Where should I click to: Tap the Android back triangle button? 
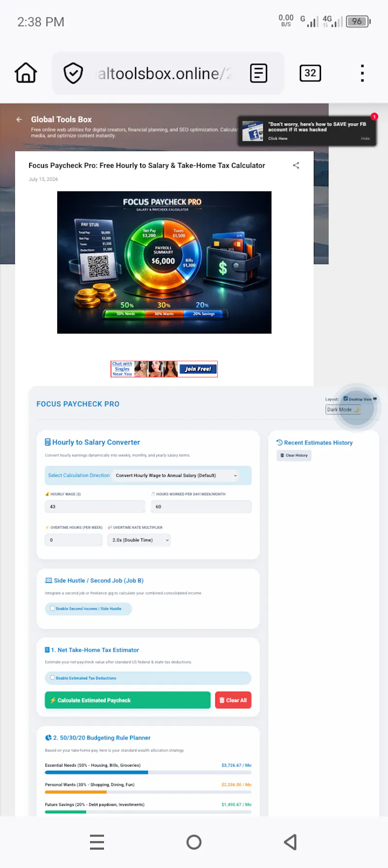point(291,842)
